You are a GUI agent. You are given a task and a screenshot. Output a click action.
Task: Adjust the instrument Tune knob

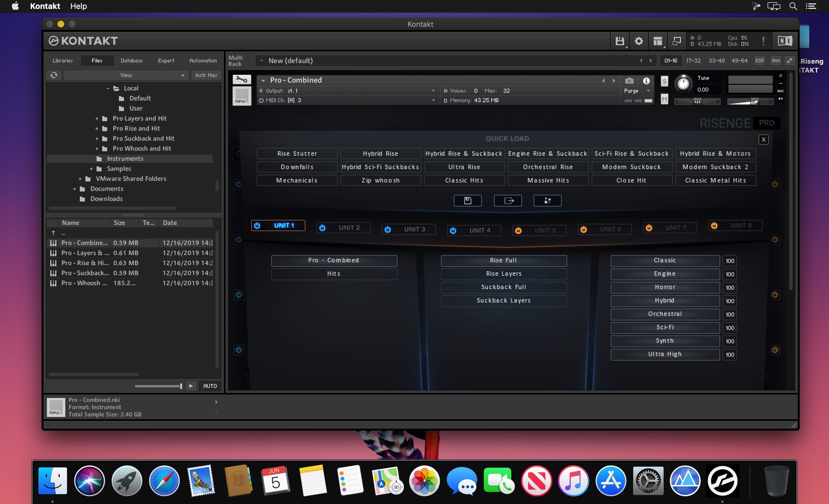pos(683,83)
